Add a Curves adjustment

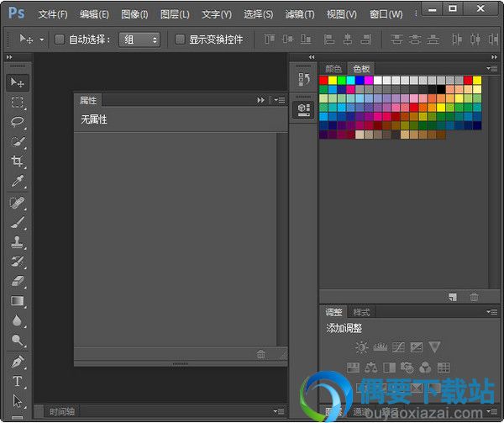point(398,347)
